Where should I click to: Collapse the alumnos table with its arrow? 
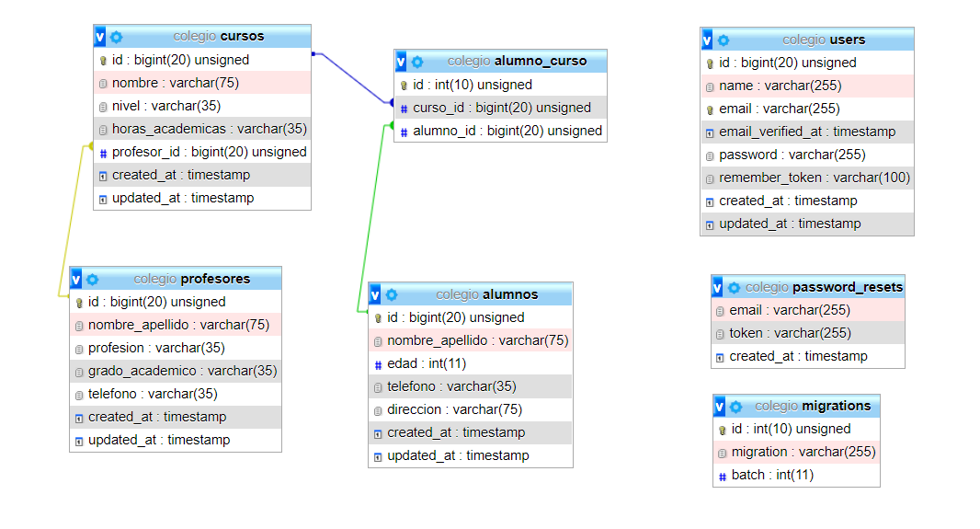[x=375, y=294]
